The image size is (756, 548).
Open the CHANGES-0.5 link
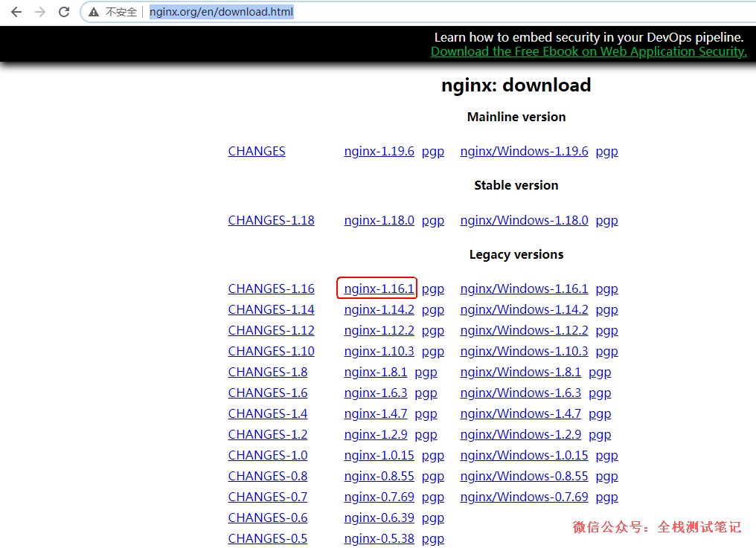[268, 538]
